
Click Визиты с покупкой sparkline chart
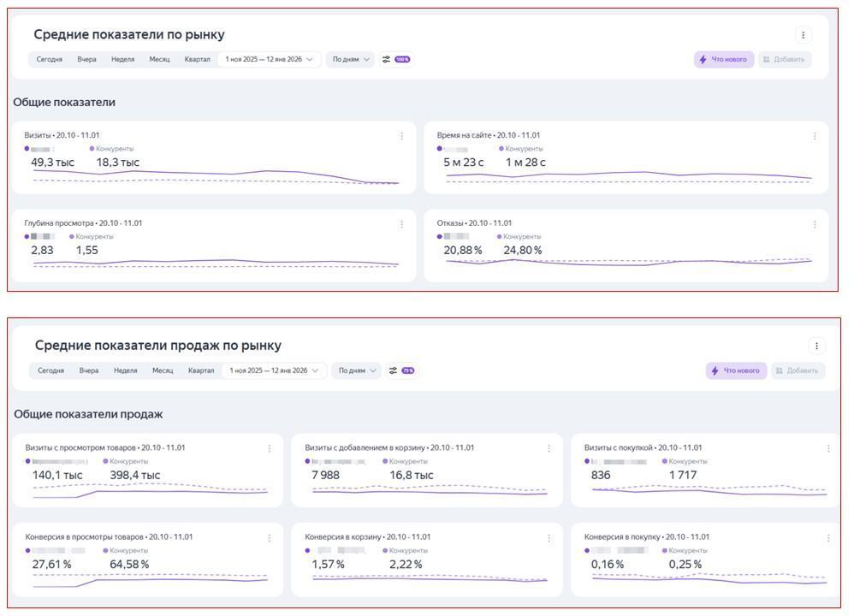click(709, 491)
